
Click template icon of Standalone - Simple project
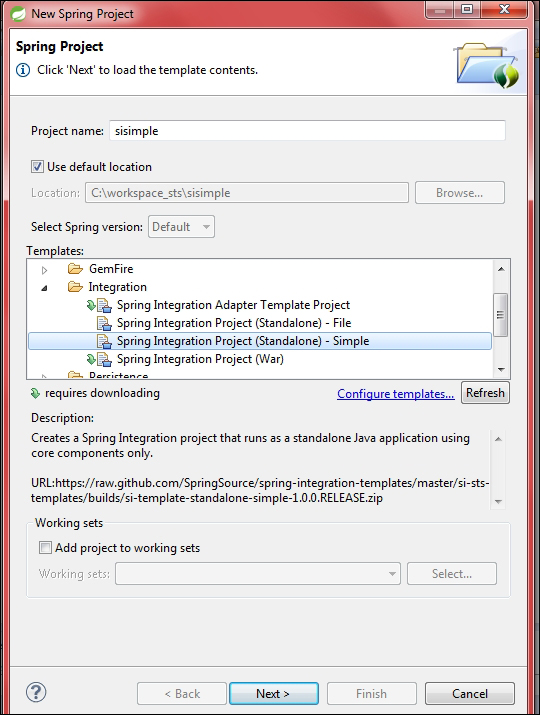104,342
